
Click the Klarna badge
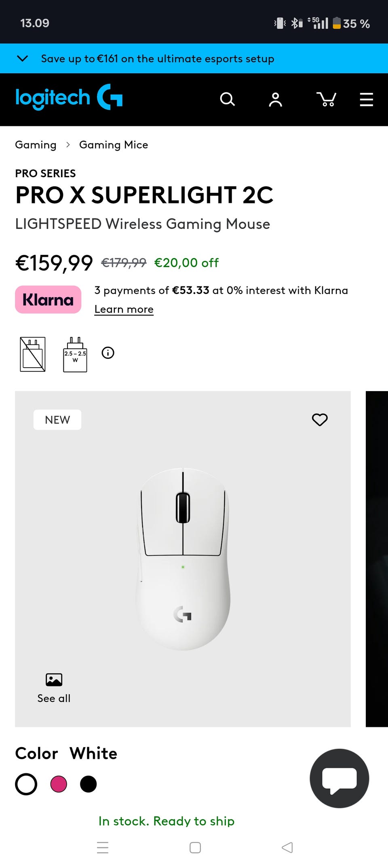(48, 300)
